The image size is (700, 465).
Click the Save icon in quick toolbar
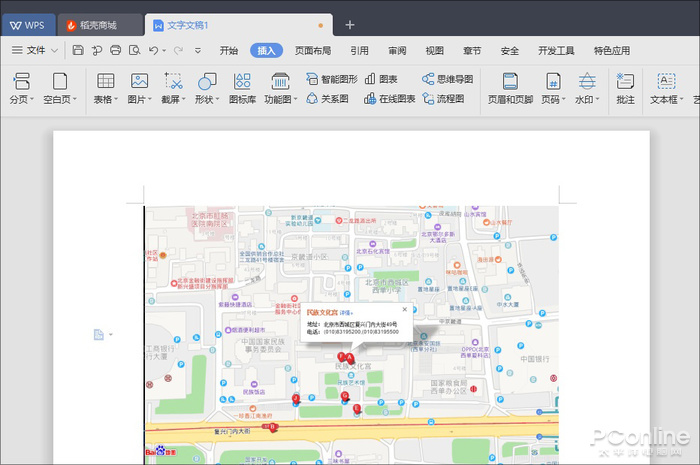click(x=78, y=50)
